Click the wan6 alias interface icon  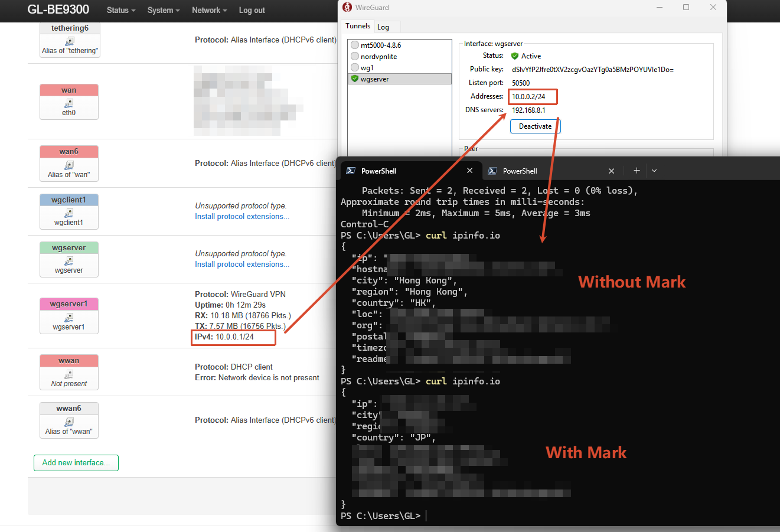69,165
